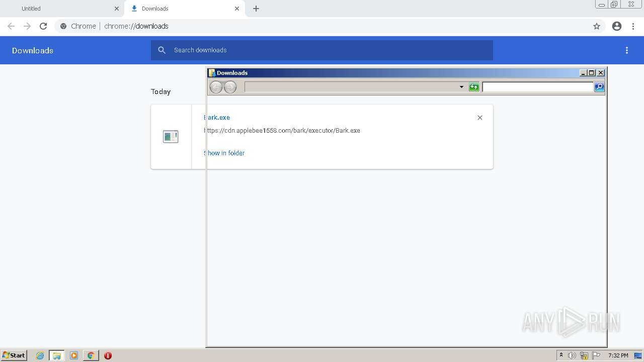
Task: Click Show desktop button in taskbar corner
Action: pos(638,355)
